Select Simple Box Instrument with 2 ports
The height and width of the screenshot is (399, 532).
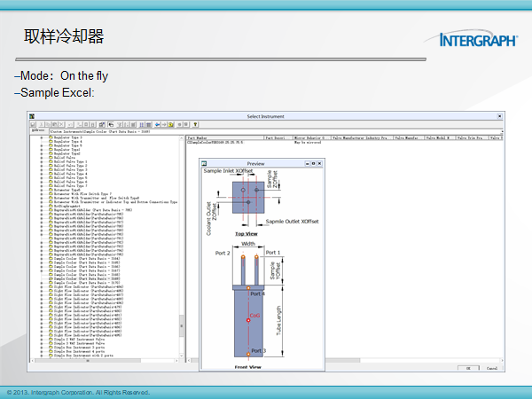(83, 356)
